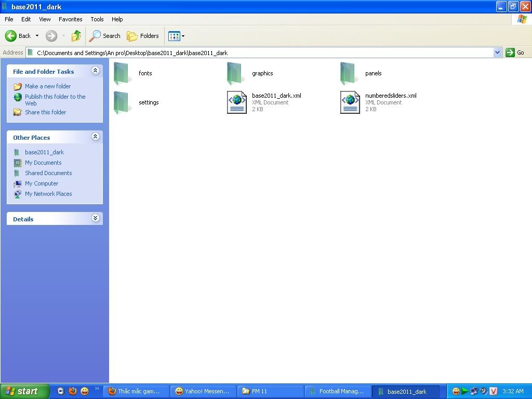The width and height of the screenshot is (532, 399).
Task: Click the Share this folder icon
Action: tap(17, 112)
